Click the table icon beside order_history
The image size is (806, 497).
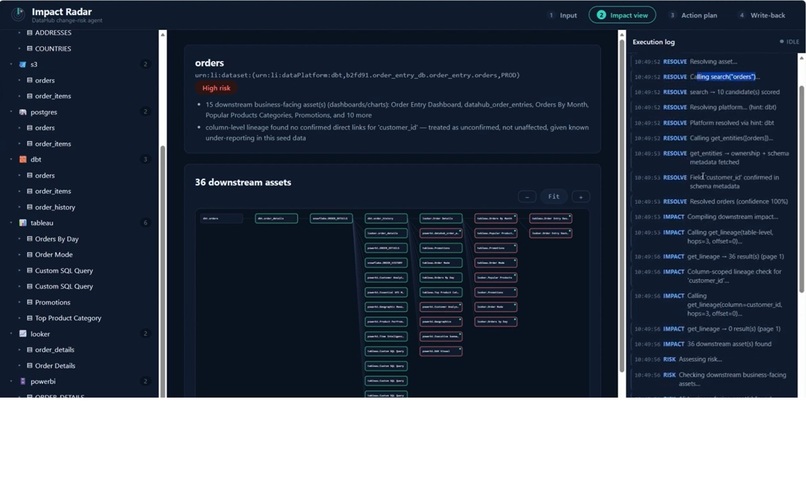[29, 207]
